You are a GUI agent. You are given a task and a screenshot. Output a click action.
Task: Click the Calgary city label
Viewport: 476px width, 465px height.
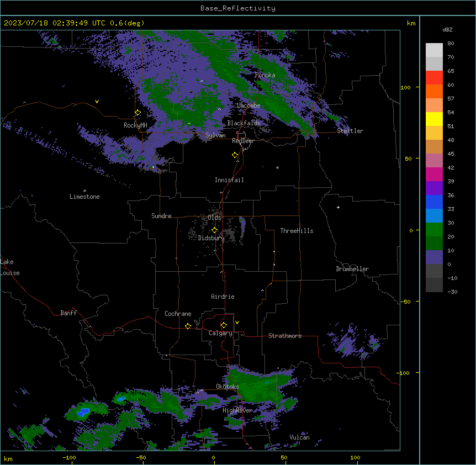(x=221, y=333)
